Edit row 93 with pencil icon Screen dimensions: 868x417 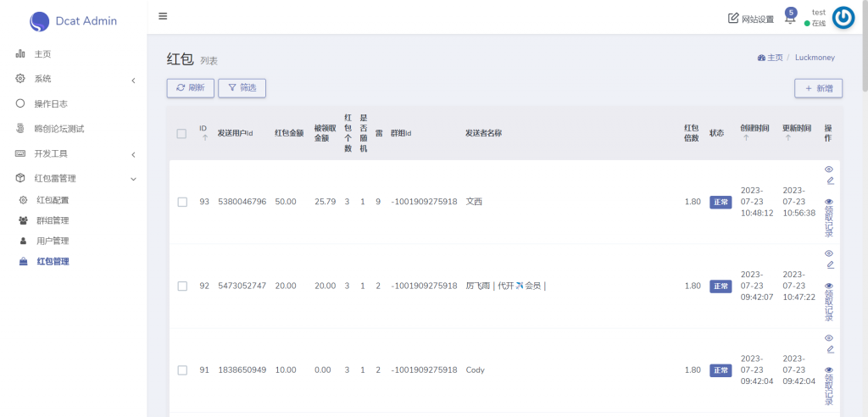[831, 181]
